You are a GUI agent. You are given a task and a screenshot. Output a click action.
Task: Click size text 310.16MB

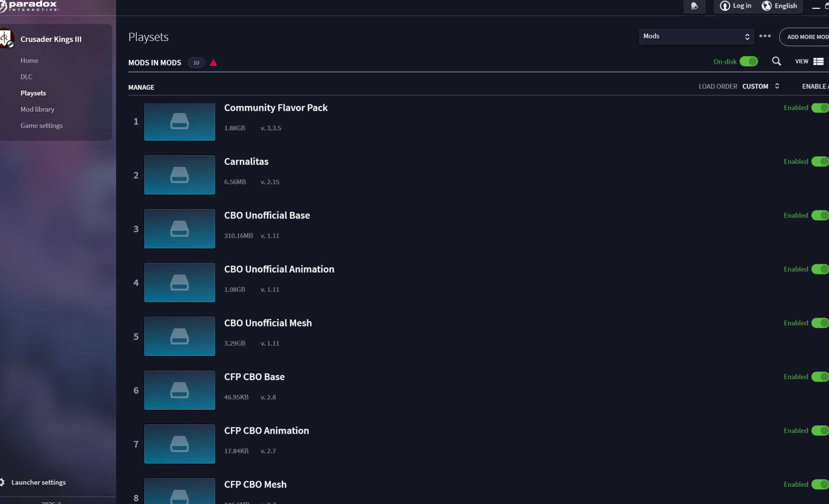point(238,236)
